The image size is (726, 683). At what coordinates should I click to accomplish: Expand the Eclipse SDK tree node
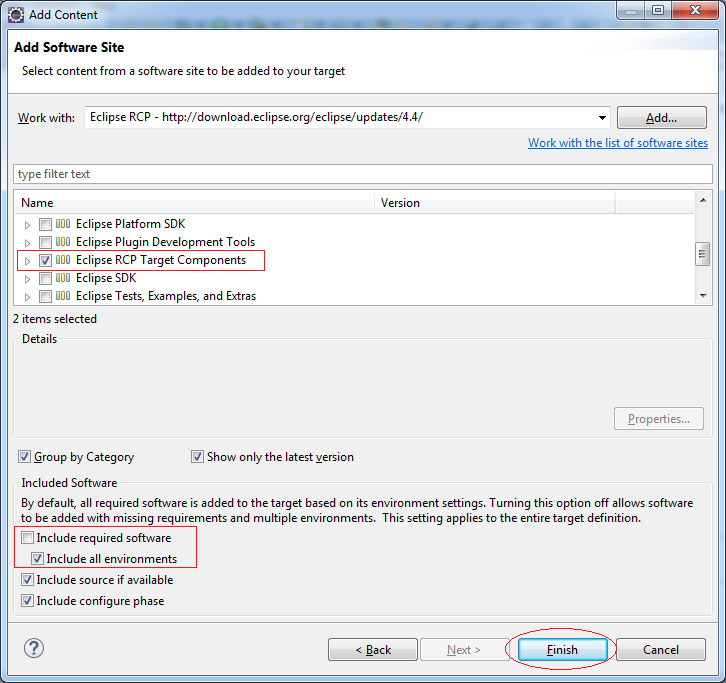(x=27, y=279)
